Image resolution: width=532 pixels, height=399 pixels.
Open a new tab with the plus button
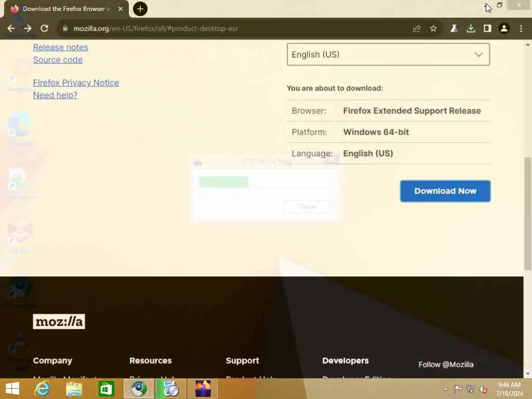[x=140, y=9]
